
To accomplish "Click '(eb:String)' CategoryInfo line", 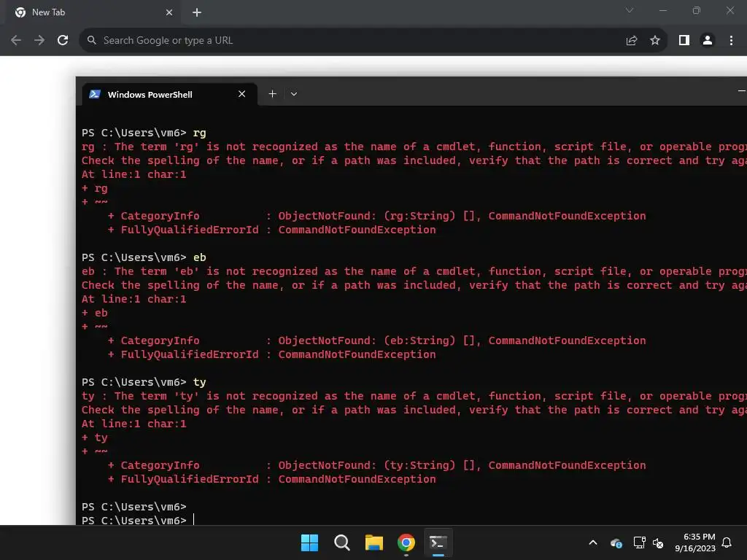I will pyautogui.click(x=376, y=341).
